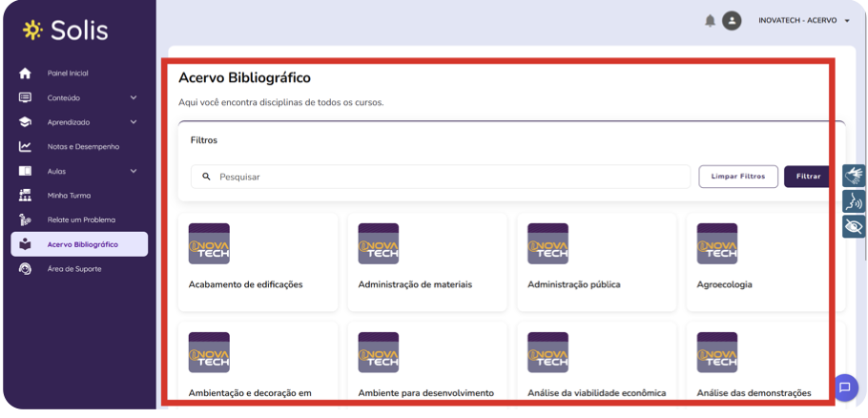Open the Minha Turma group icon
The width and height of the screenshot is (868, 418).
click(x=25, y=196)
